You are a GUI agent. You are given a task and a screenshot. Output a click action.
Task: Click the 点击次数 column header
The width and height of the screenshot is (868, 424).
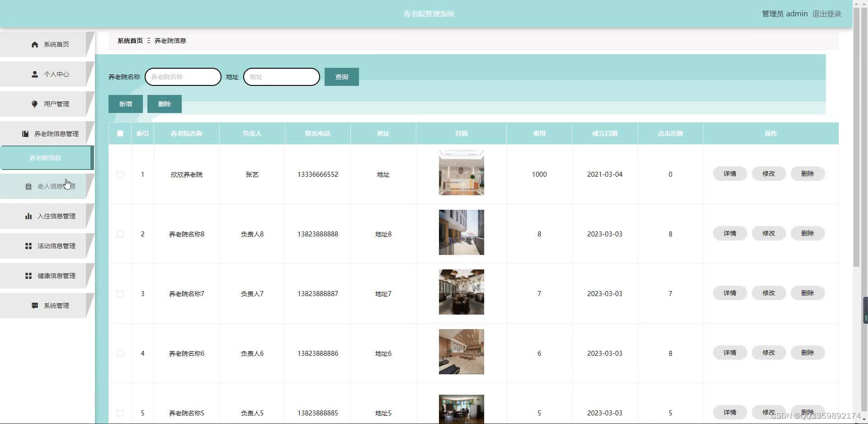(x=670, y=133)
